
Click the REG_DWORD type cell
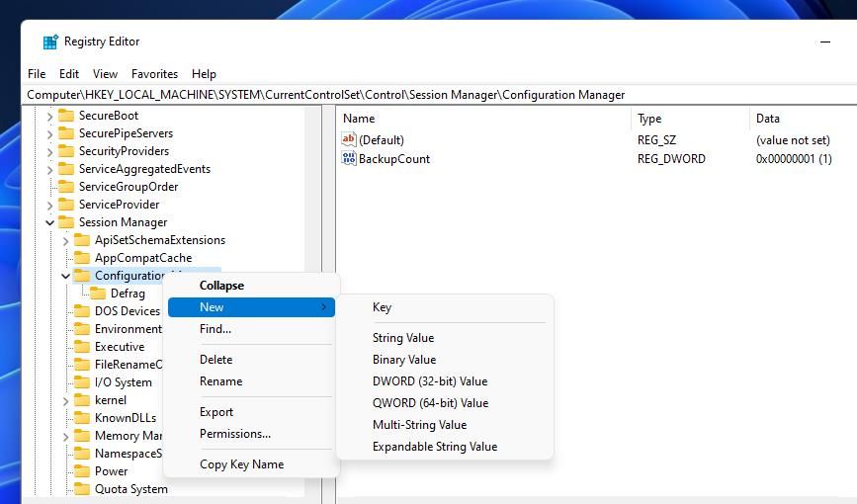coord(671,159)
